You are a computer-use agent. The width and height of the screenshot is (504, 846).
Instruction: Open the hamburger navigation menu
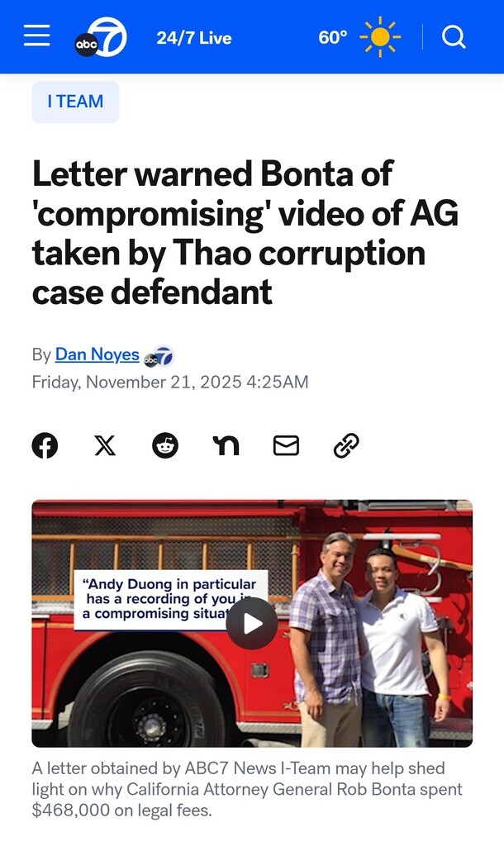pyautogui.click(x=37, y=36)
